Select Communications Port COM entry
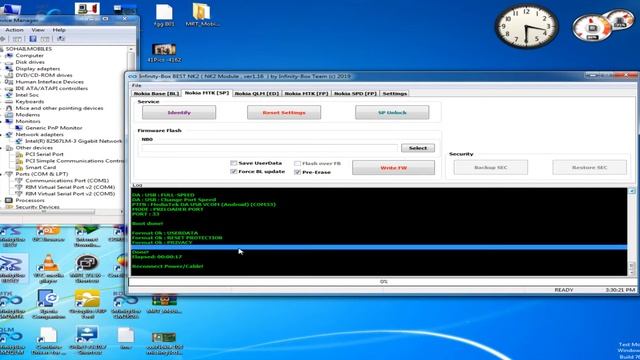Viewport: 640px width, 360px height. tap(67, 180)
